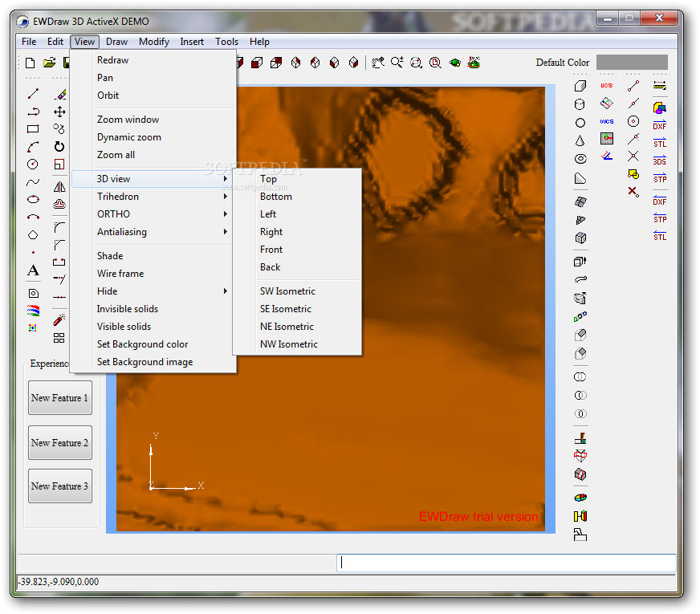Image resolution: width=700 pixels, height=614 pixels.
Task: Open the Draw menu
Action: [116, 42]
